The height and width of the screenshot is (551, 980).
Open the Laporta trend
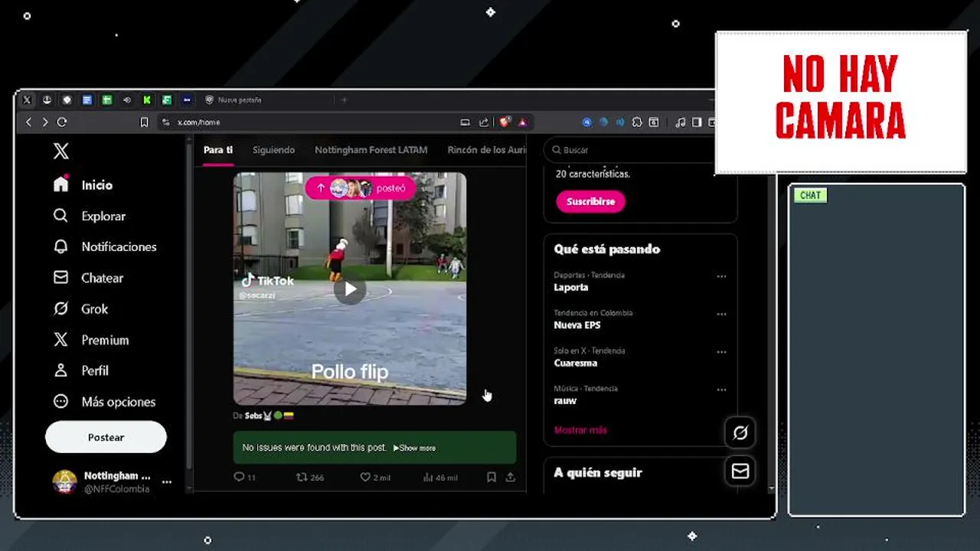571,288
